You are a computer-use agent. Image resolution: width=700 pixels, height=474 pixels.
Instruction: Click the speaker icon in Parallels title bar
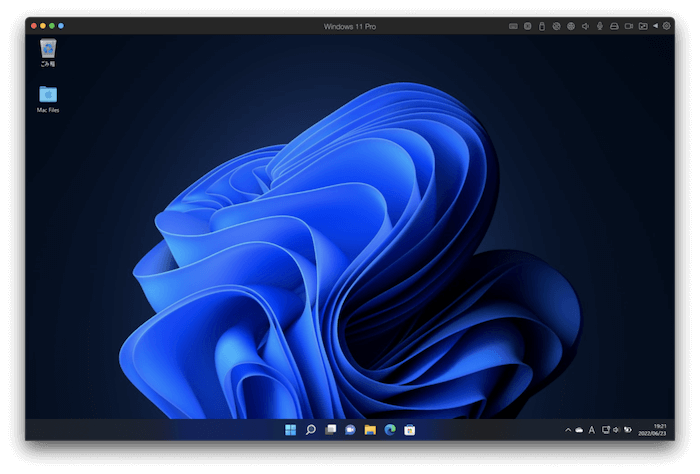click(x=585, y=26)
